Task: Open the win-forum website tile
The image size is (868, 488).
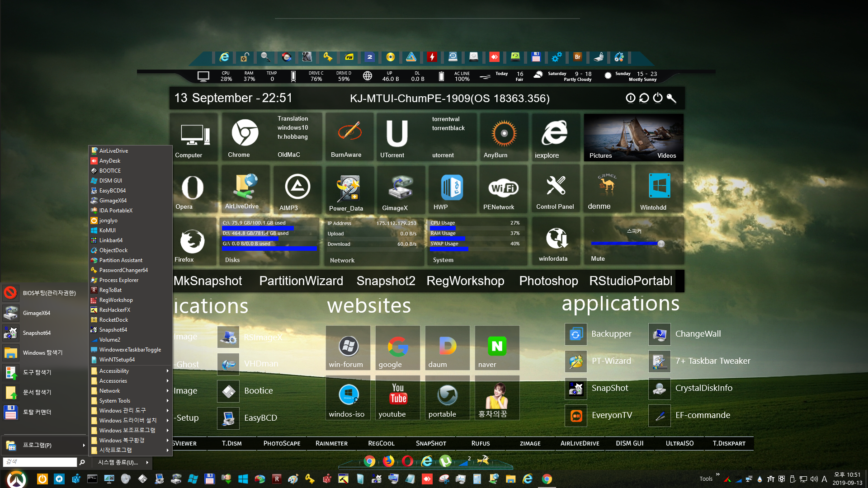Action: [348, 347]
